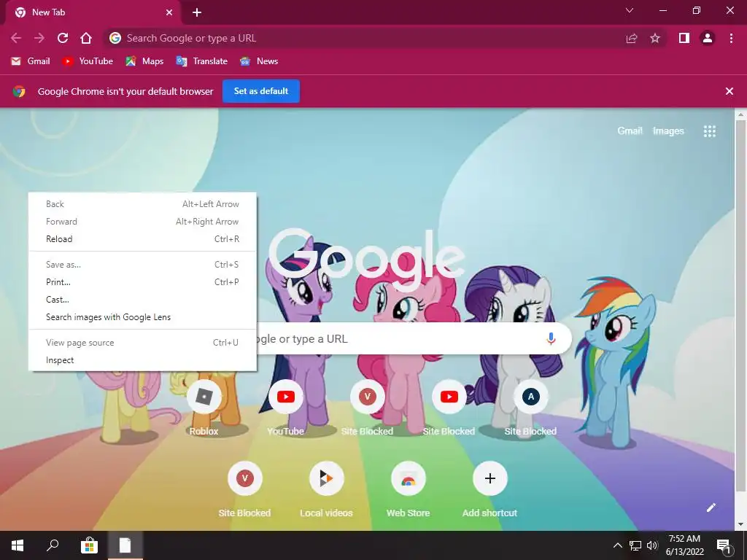The image size is (747, 560).
Task: Open the Google apps grid icon
Action: 709,131
